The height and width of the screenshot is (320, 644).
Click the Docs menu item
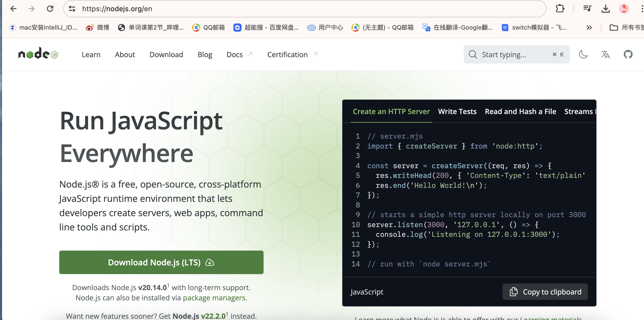click(234, 55)
